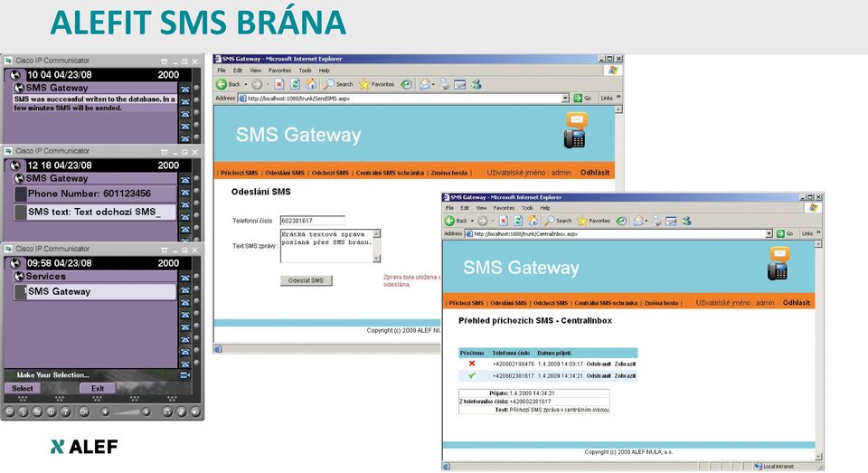Screen dimensions: 868x473
Task: Open Back history dropdown arrow in SendSMS browser
Action: (x=245, y=84)
